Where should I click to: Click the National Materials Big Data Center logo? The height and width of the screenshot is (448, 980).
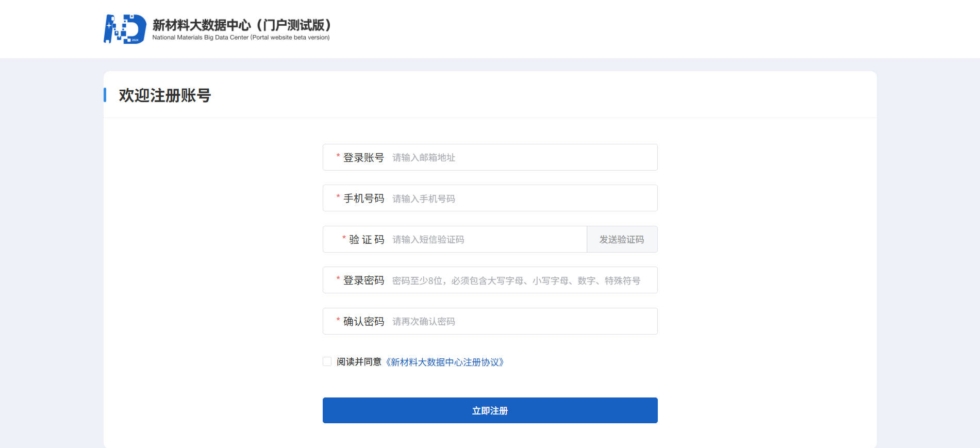[x=124, y=28]
